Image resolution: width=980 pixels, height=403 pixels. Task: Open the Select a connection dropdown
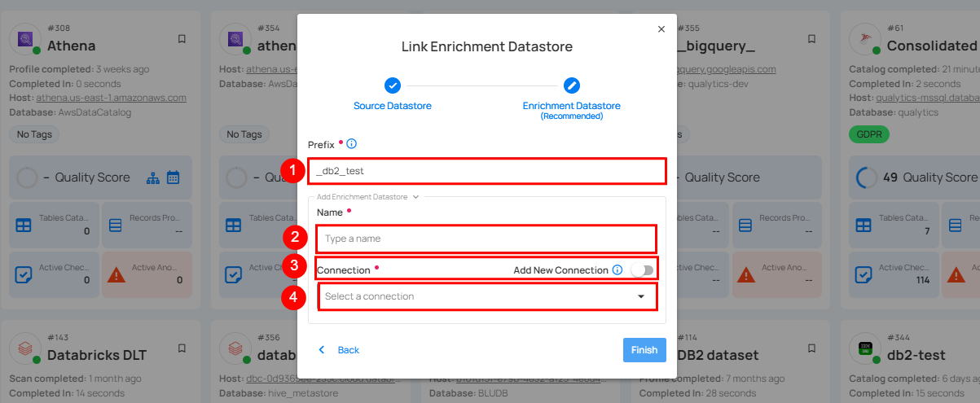pos(486,296)
